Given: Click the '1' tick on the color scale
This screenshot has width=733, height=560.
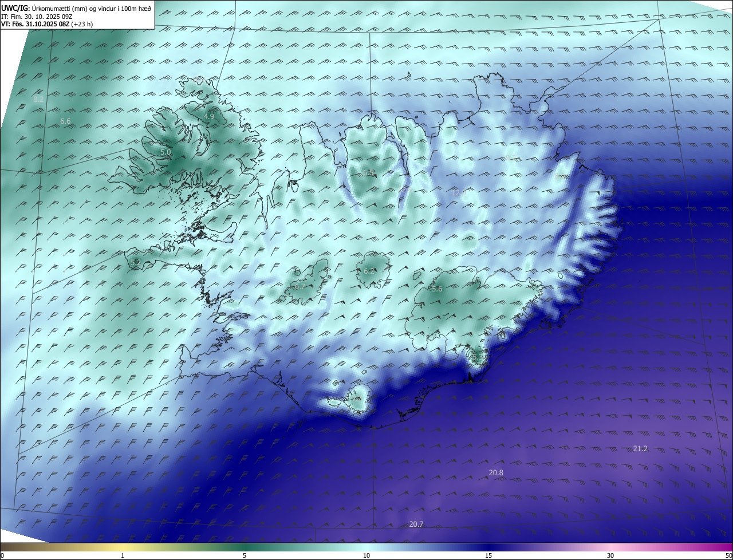Looking at the screenshot, I should pos(123,555).
